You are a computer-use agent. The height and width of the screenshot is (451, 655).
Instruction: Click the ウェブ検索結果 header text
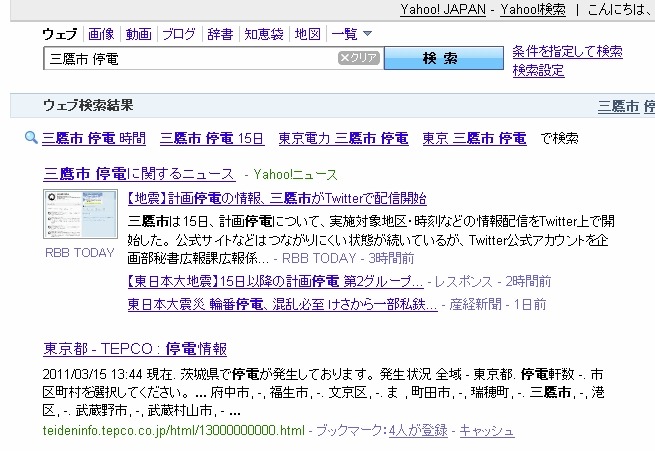[88, 105]
